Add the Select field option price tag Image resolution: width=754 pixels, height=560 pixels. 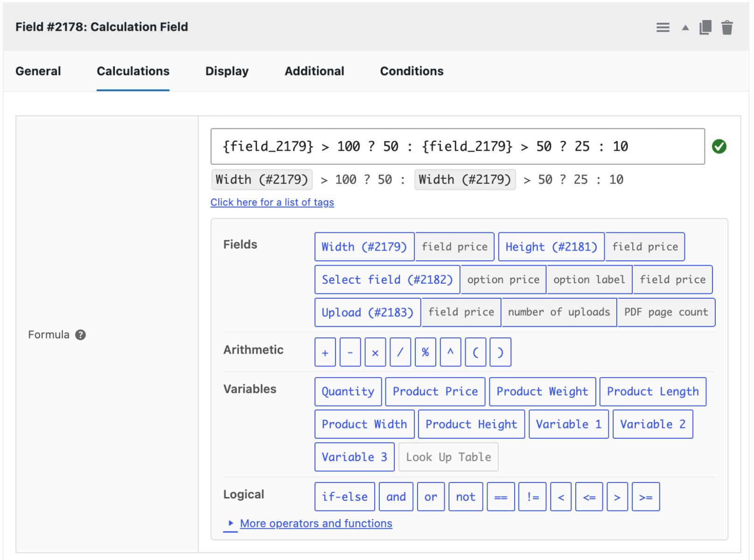(x=503, y=280)
